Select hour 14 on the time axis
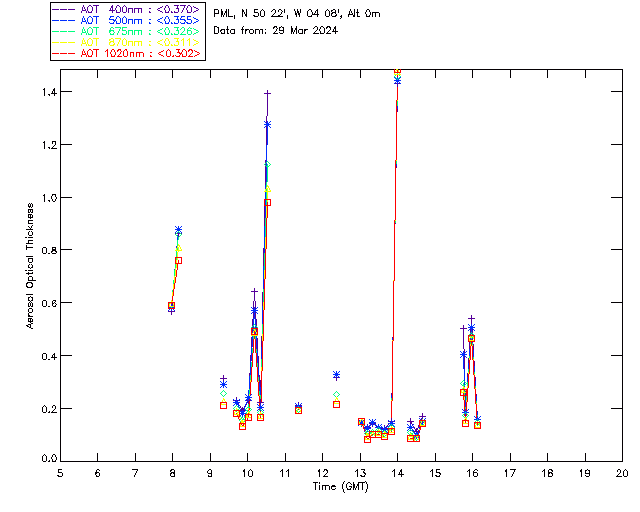640x512 pixels. pyautogui.click(x=398, y=473)
